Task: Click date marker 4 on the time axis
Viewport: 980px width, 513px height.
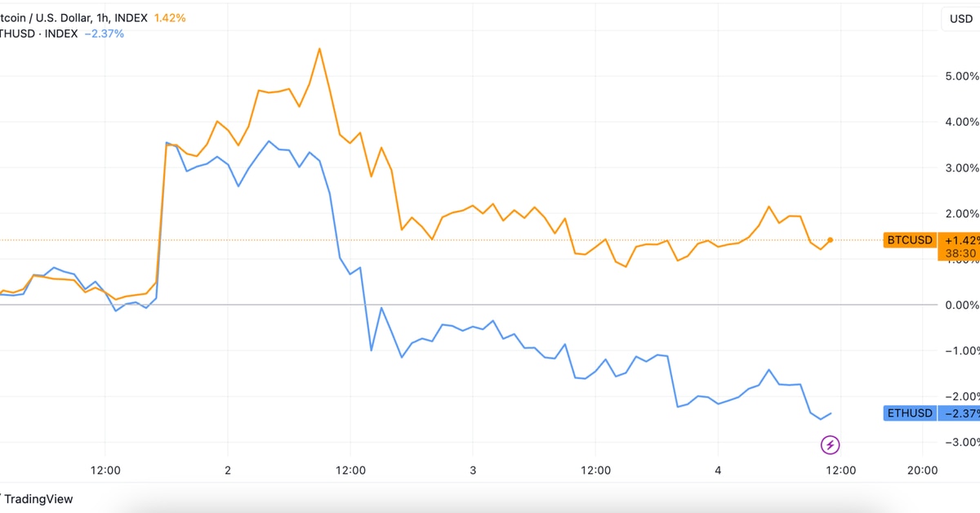Action: [x=718, y=471]
